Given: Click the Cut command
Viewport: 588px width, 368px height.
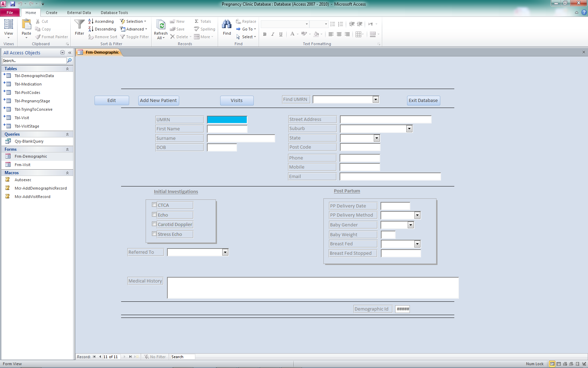Looking at the screenshot, I should [42, 21].
